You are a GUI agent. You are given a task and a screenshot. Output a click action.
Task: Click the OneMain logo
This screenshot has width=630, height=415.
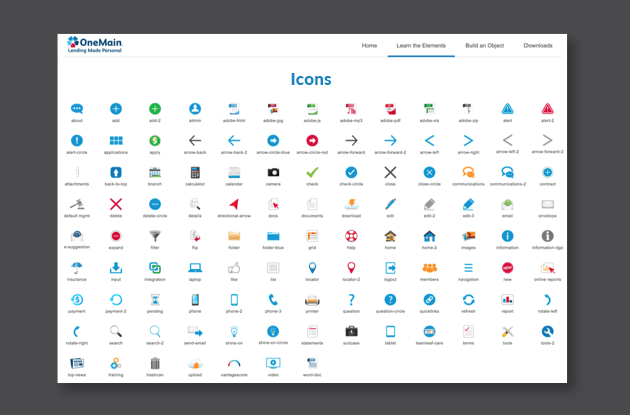(x=97, y=46)
